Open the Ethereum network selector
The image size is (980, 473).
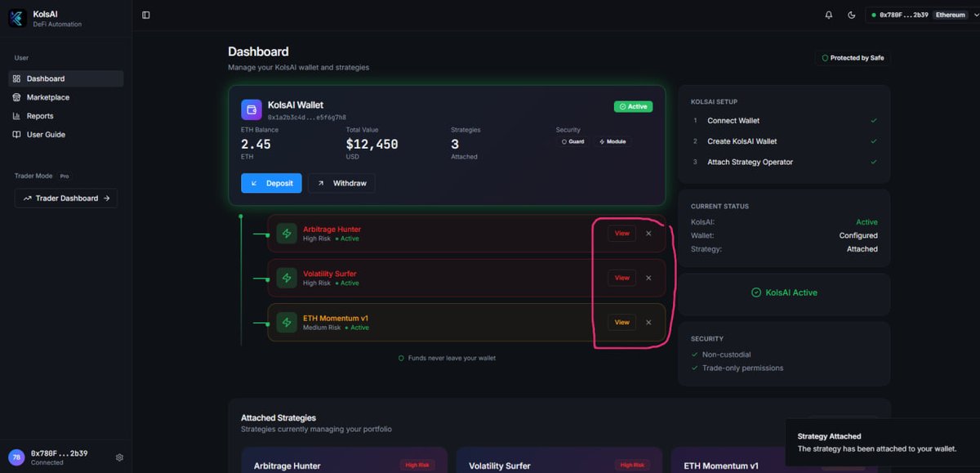pyautogui.click(x=950, y=15)
